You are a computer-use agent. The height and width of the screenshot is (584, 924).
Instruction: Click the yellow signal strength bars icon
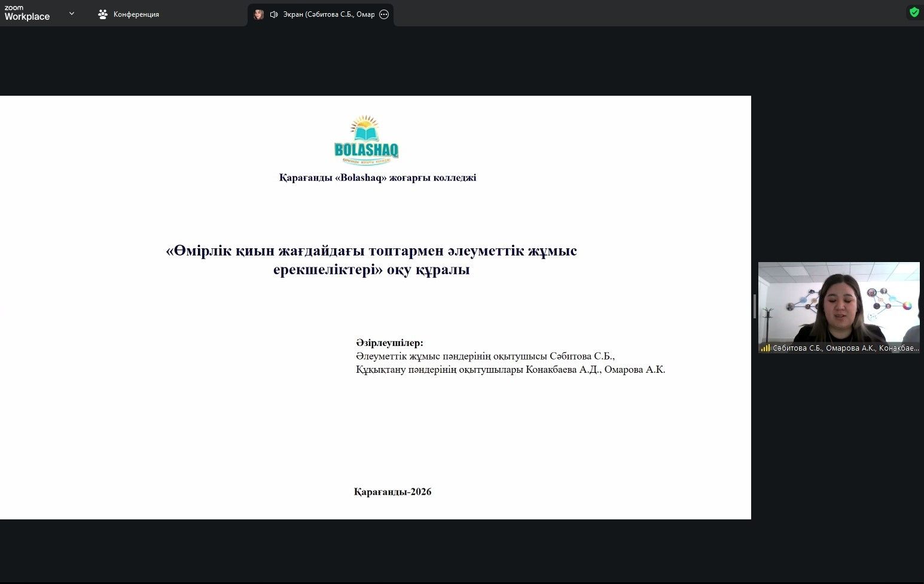point(765,348)
